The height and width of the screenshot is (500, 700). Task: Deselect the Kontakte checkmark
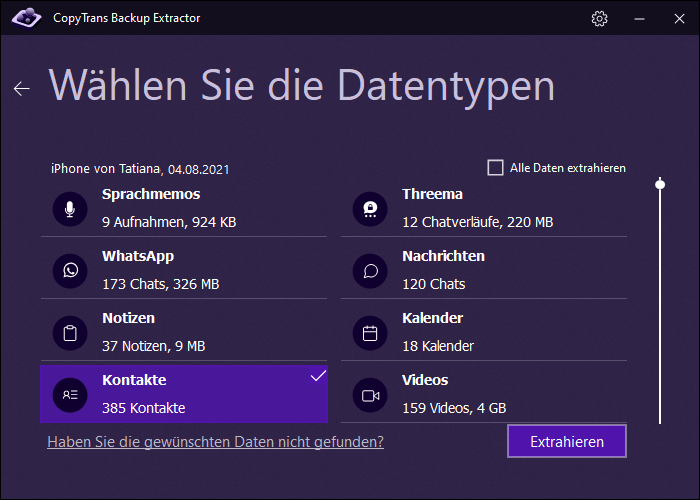tap(318, 376)
